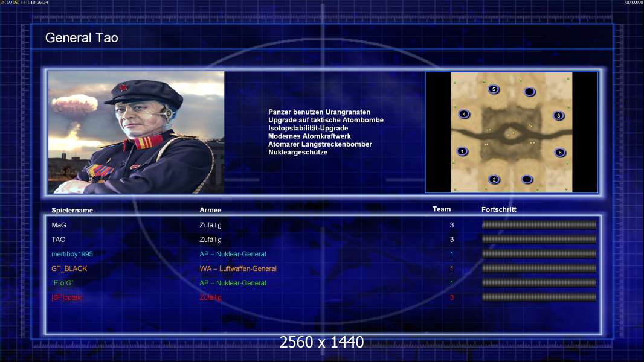Click 'F'o'G' row's AP – Nuklear-General army
644x362 pixels.
(x=233, y=283)
